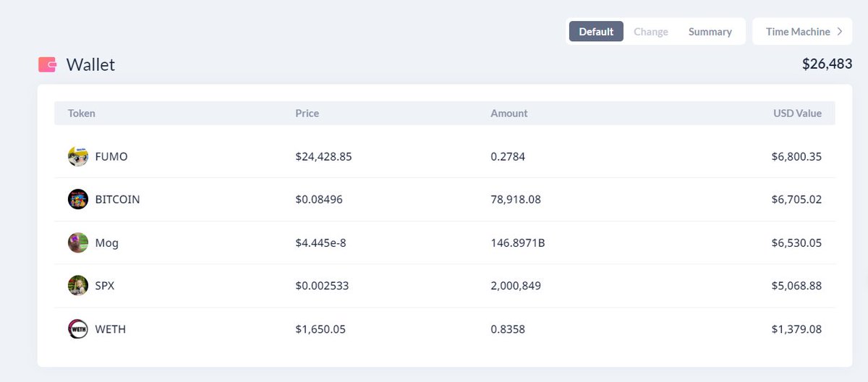
Task: Click SPX amount 2,000,849
Action: (x=516, y=286)
